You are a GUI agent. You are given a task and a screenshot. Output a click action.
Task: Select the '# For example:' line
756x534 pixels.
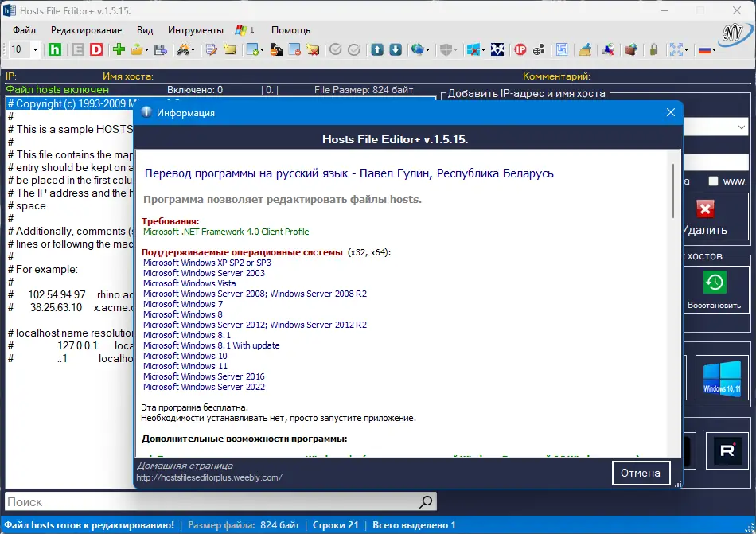(43, 270)
